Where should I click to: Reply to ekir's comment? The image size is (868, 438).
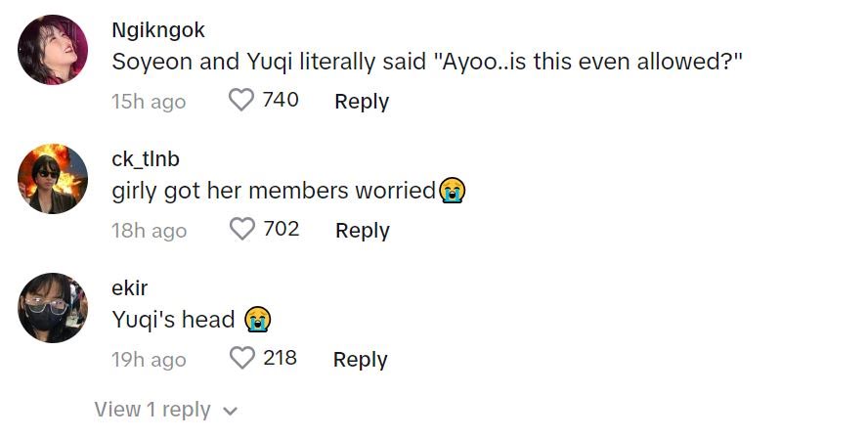click(361, 360)
